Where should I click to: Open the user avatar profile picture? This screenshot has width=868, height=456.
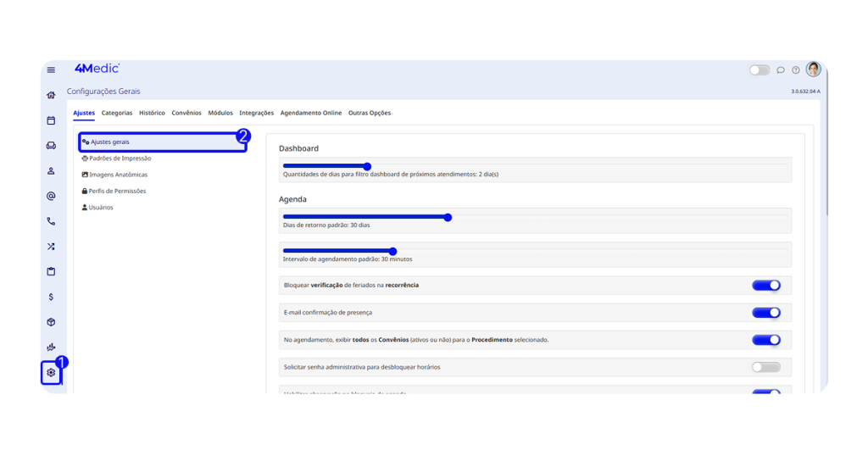click(x=813, y=70)
